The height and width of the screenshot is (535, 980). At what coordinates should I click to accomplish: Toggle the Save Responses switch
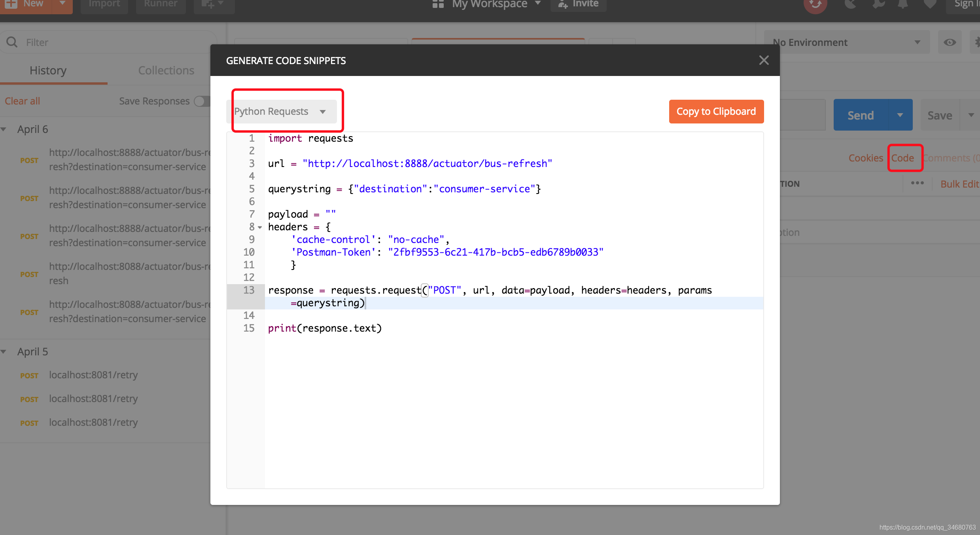click(x=202, y=101)
